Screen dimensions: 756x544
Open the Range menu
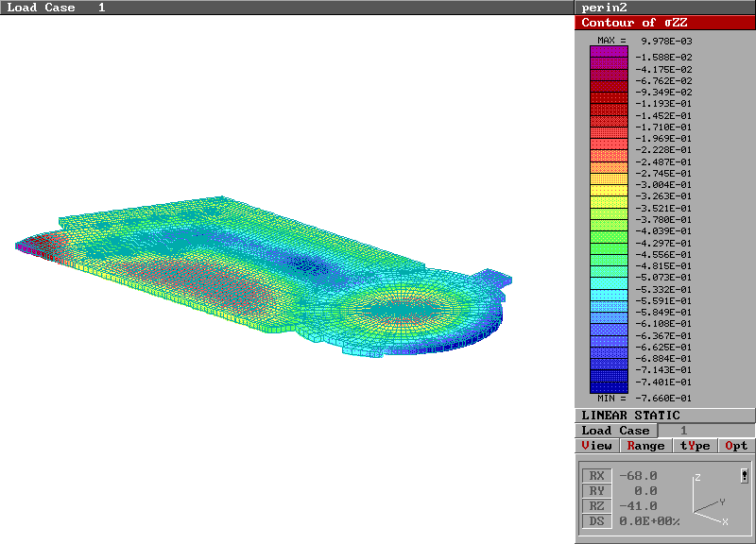[x=645, y=445]
